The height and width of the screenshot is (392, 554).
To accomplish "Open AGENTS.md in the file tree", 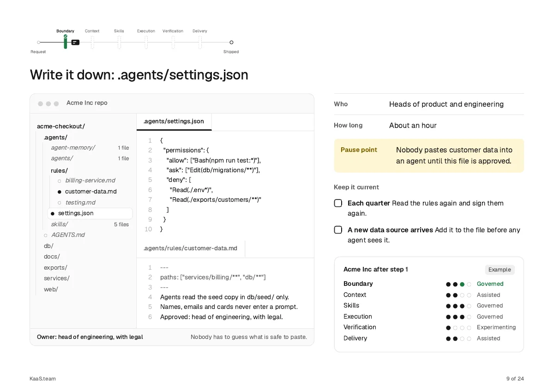I will pyautogui.click(x=68, y=235).
